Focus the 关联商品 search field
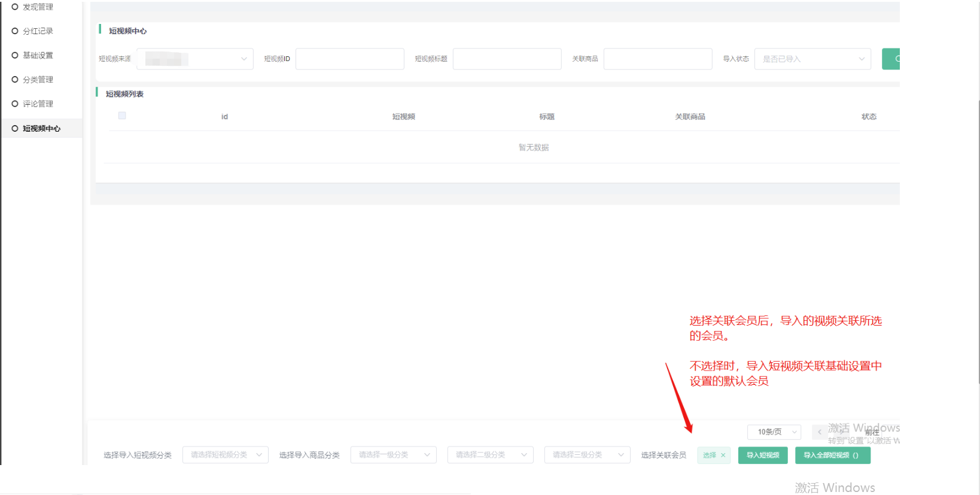Image resolution: width=980 pixels, height=495 pixels. pyautogui.click(x=658, y=59)
